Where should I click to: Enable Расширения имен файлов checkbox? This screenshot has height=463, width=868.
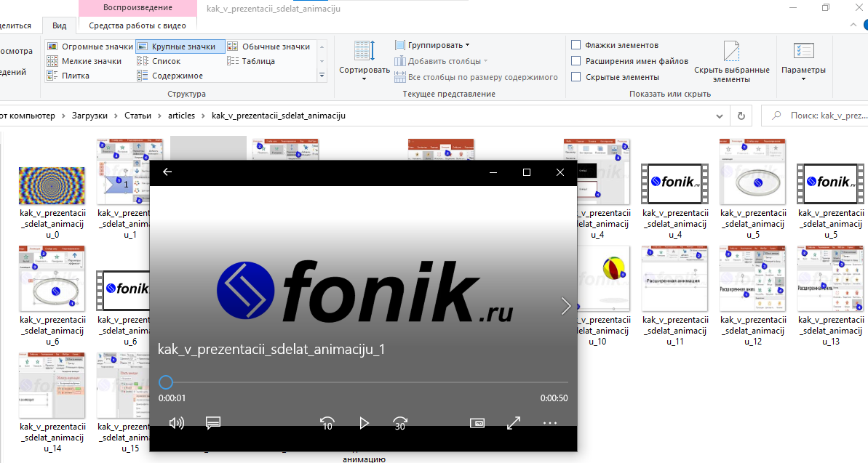576,61
